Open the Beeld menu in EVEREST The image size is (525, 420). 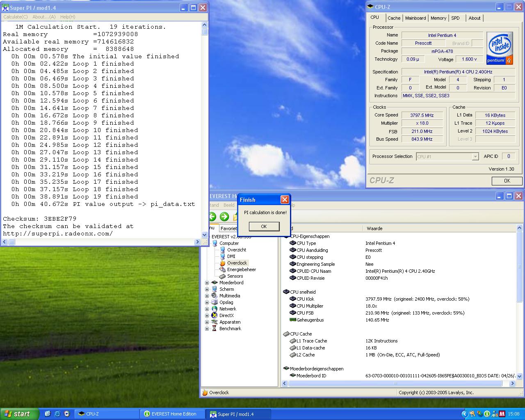pos(229,205)
